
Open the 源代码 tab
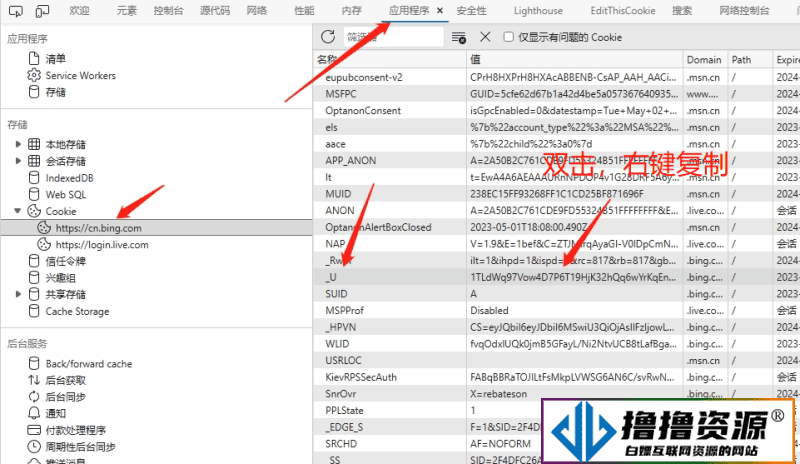tap(215, 11)
